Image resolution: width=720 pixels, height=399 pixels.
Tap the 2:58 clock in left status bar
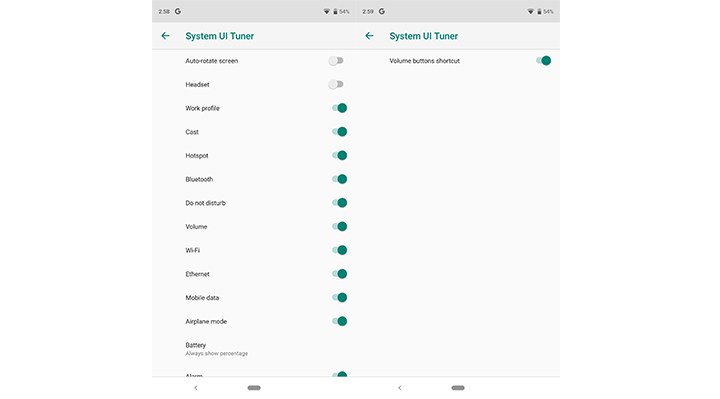(164, 11)
